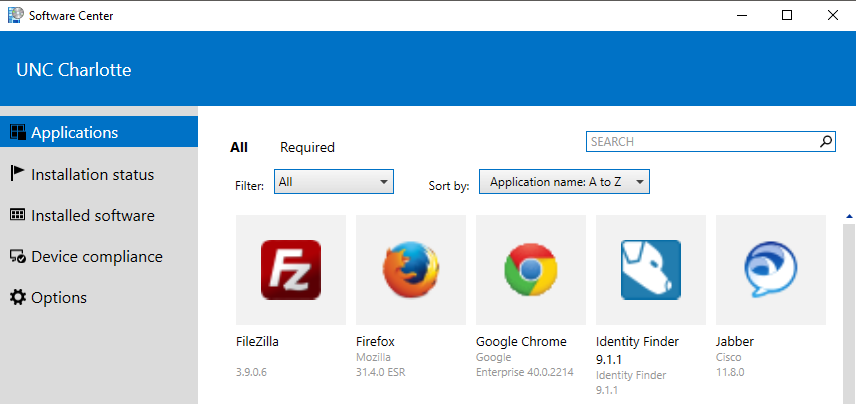Screen dimensions: 856x404
Task: Expand the Sort by dropdown
Action: click(x=564, y=182)
